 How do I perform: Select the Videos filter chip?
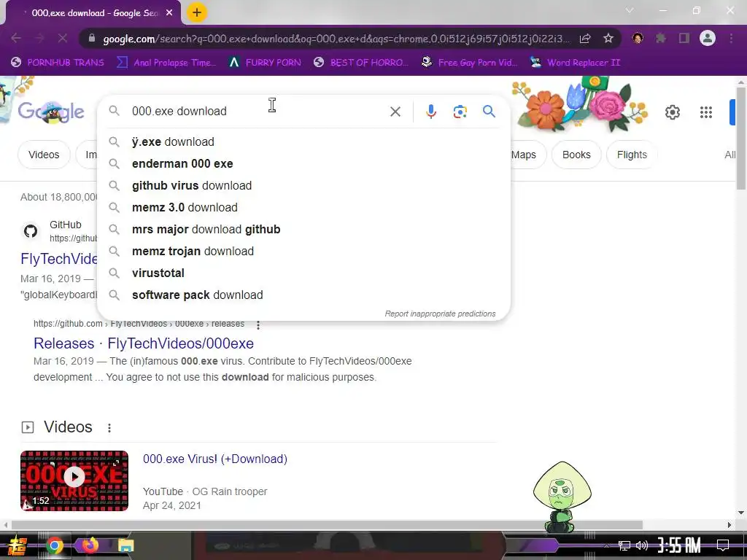click(44, 155)
